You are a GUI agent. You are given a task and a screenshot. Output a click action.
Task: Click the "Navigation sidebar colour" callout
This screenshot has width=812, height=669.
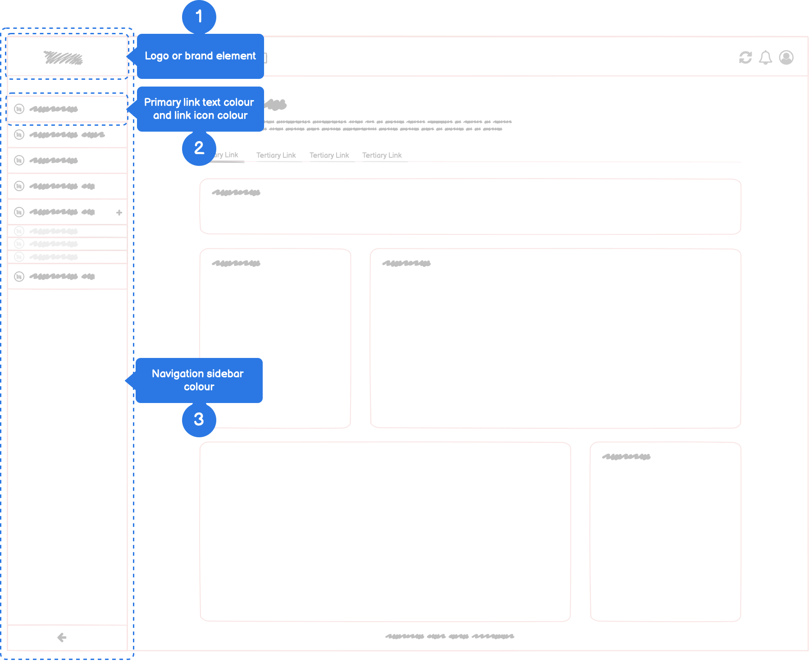pos(198,380)
